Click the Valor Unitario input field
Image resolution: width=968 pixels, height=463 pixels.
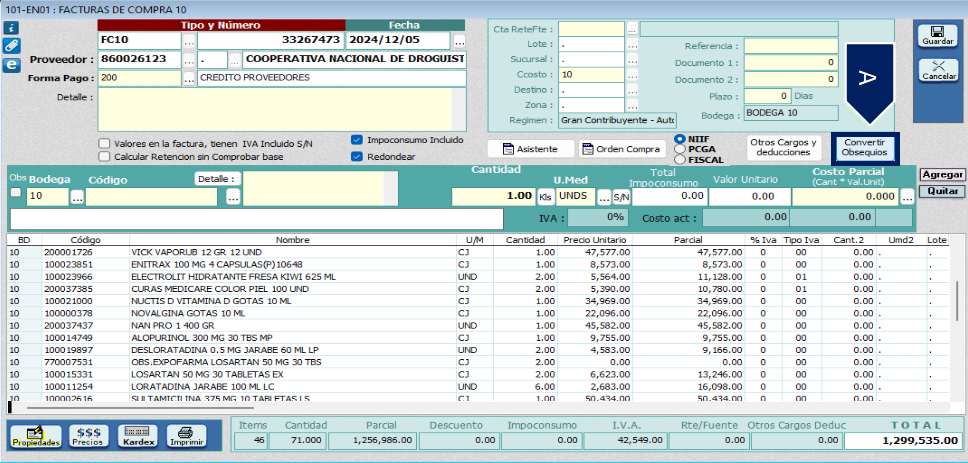click(x=749, y=196)
